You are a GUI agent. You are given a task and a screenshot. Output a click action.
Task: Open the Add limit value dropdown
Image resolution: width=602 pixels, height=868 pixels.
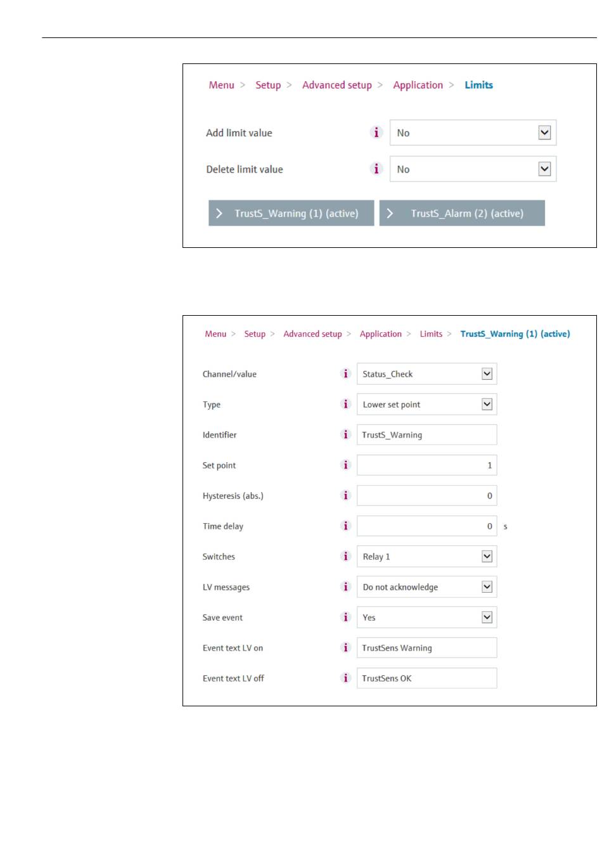pyautogui.click(x=473, y=133)
